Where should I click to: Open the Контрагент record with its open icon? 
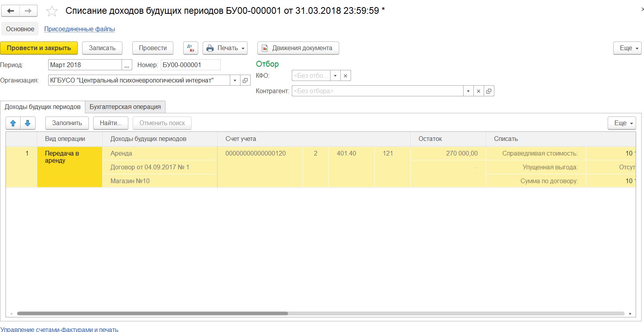click(x=489, y=91)
